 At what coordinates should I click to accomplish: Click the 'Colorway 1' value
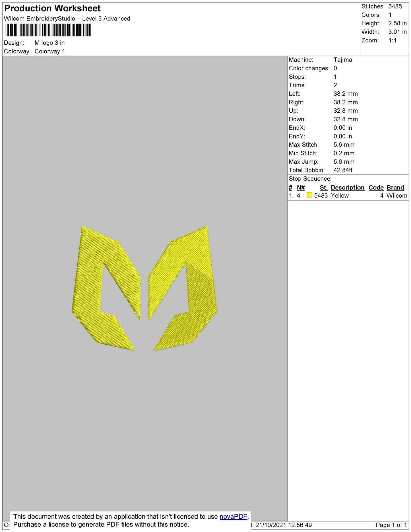(x=50, y=51)
